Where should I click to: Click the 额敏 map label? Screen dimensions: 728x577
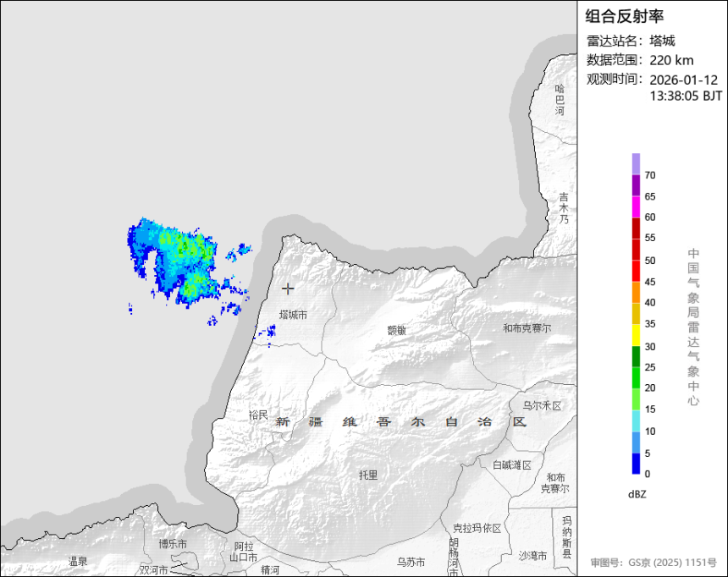[396, 330]
